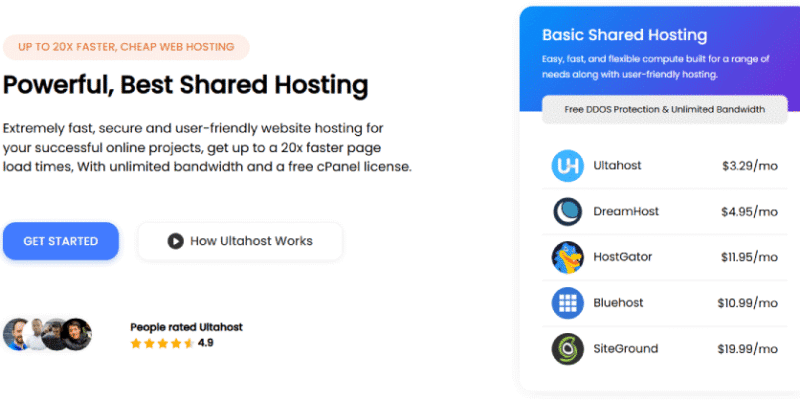800x400 pixels.
Task: Open the How Ultahost Works text label
Action: 251,241
